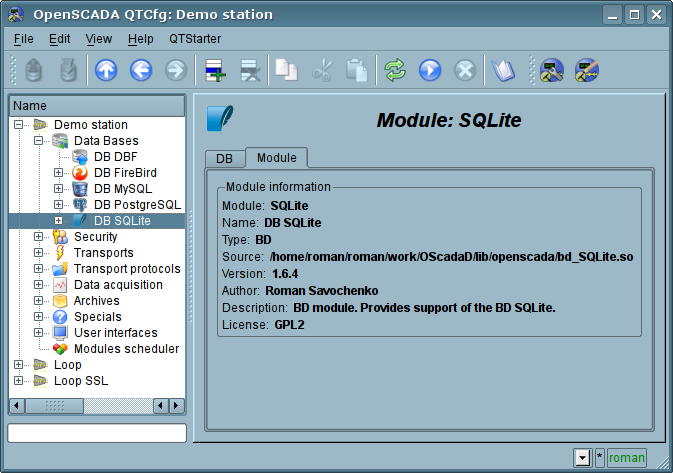Click the version value 1.6.4
673x473 pixels.
coord(285,274)
